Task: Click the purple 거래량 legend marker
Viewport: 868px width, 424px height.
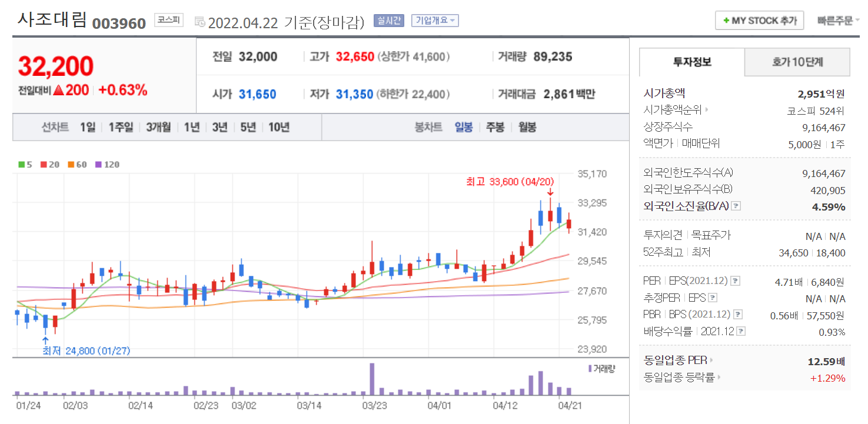Action: tap(590, 368)
